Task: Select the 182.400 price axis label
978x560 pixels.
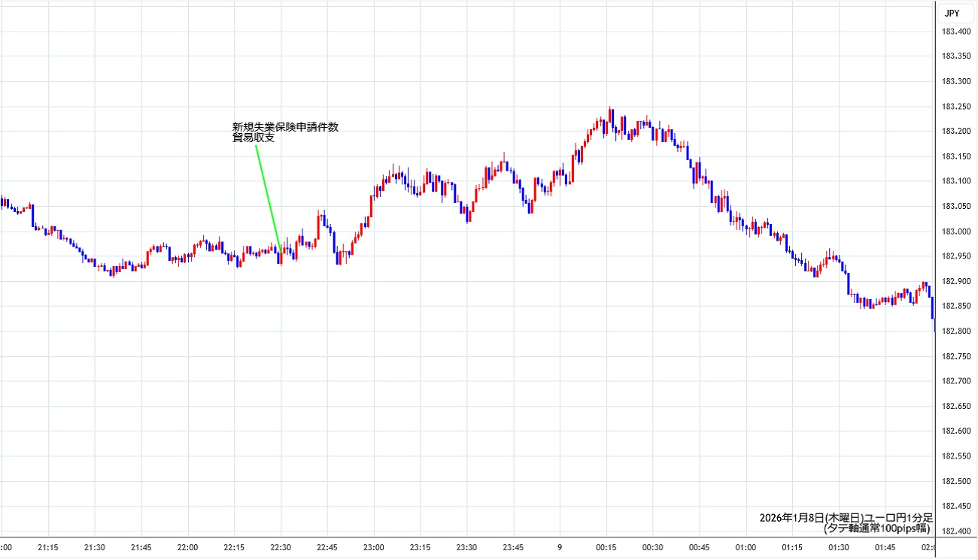Action: (955, 531)
